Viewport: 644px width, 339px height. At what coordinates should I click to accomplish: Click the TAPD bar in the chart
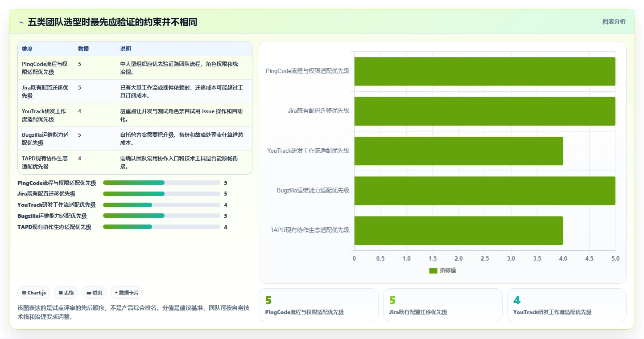(459, 230)
